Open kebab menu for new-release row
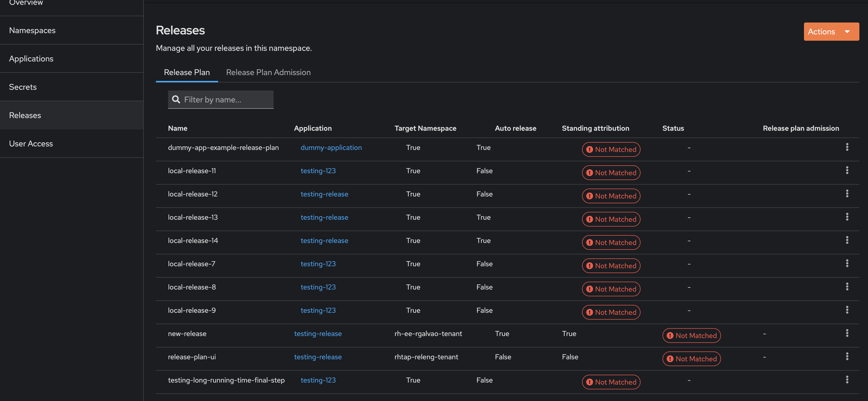 (x=847, y=333)
